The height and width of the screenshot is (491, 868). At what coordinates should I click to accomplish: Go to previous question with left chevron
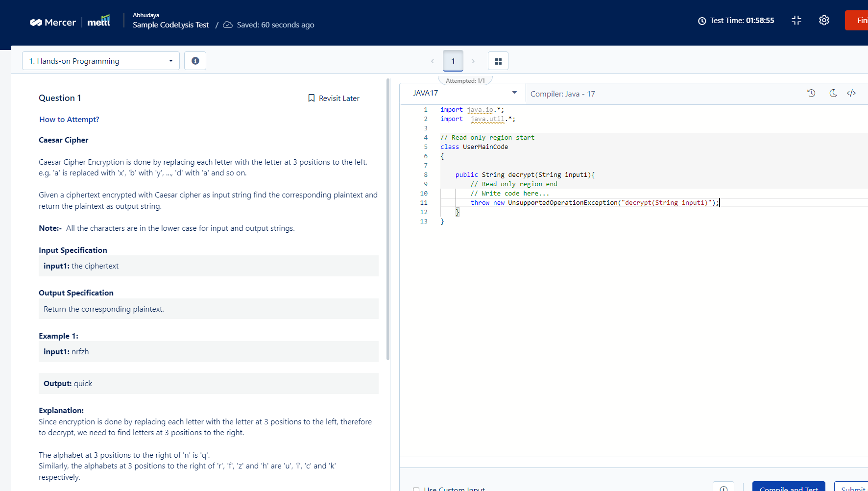pyautogui.click(x=433, y=61)
